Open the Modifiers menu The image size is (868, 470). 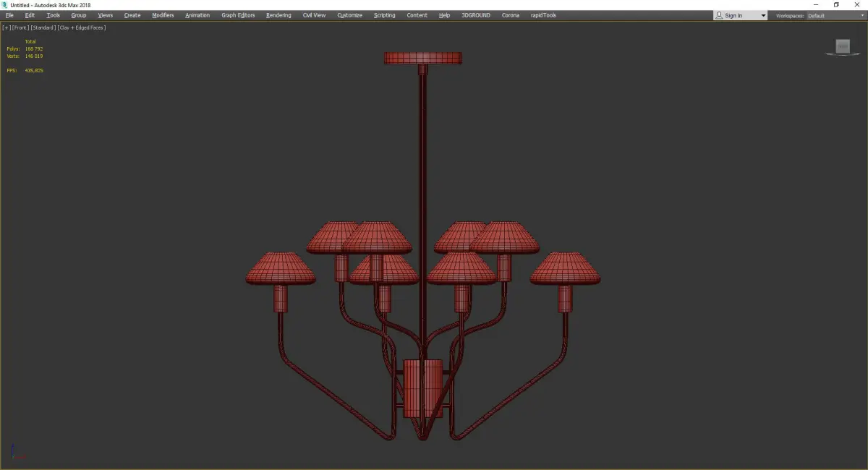coord(163,15)
